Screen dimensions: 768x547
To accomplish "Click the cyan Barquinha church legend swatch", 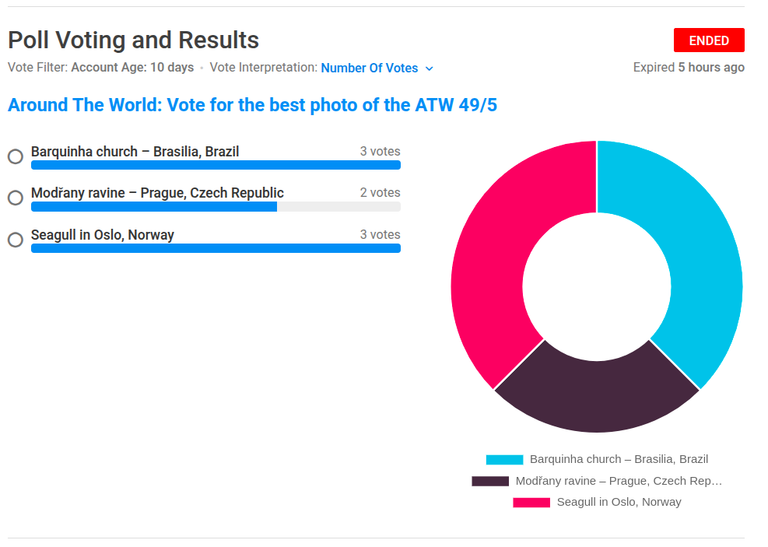I will coord(504,459).
